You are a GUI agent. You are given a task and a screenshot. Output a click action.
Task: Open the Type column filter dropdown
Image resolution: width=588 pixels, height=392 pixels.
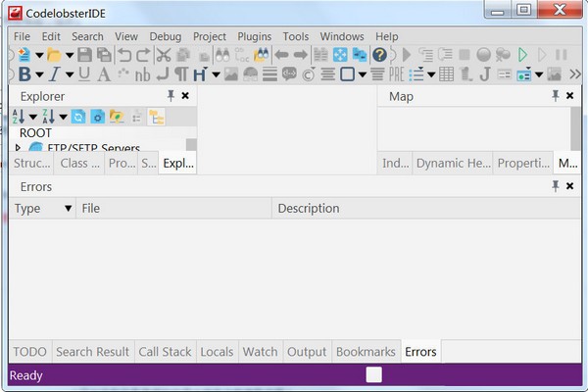click(68, 208)
